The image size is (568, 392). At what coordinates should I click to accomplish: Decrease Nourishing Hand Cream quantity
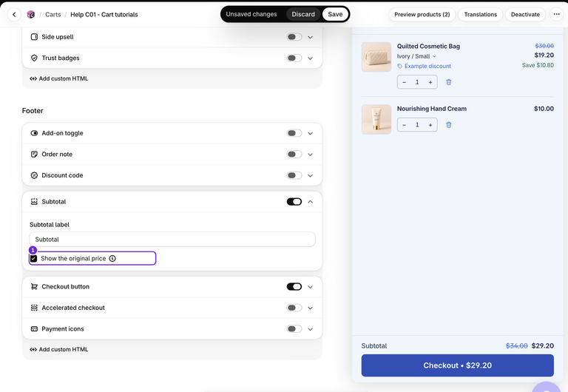coord(405,125)
